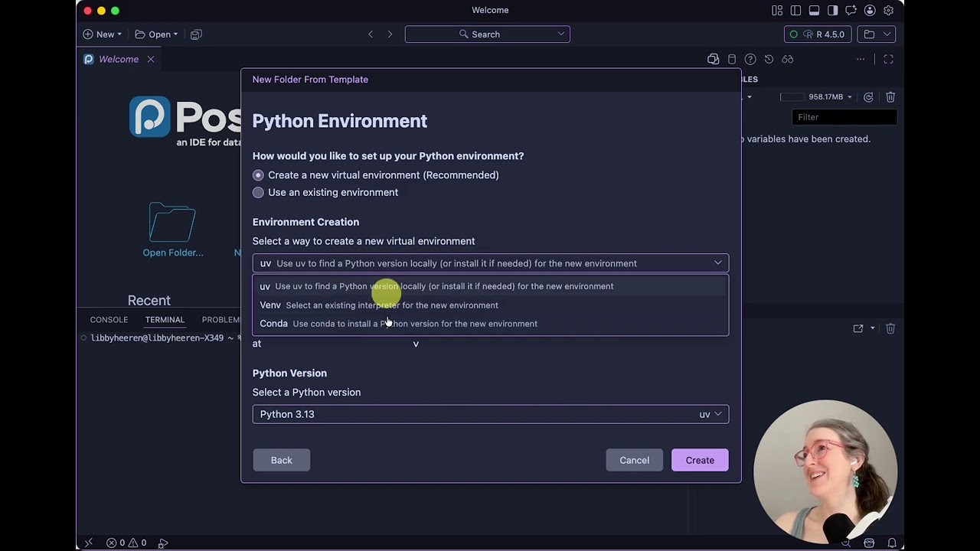This screenshot has width=980, height=551.
Task: Navigate back with left chevron
Action: tap(371, 34)
